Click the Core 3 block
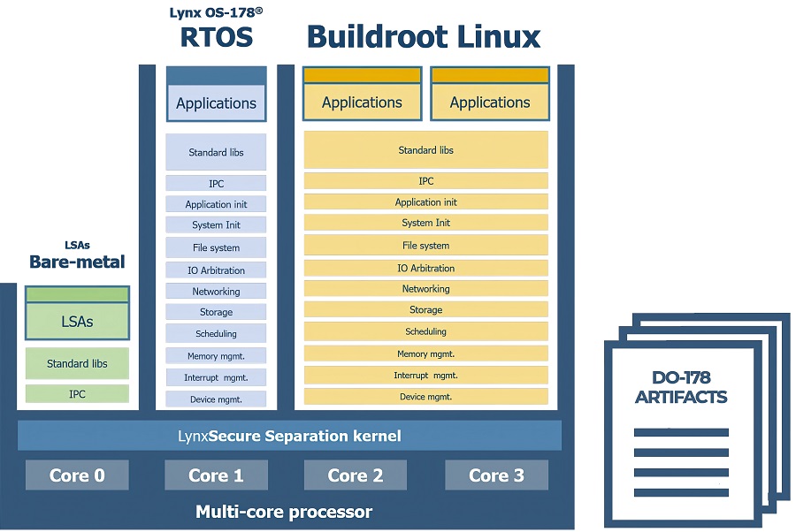 click(x=496, y=475)
